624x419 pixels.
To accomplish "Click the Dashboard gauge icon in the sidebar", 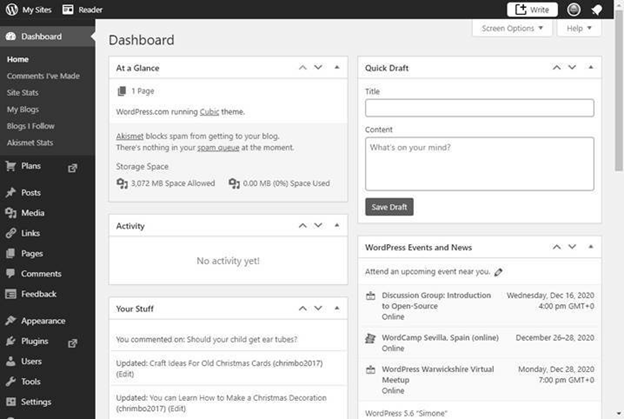I will pyautogui.click(x=11, y=37).
